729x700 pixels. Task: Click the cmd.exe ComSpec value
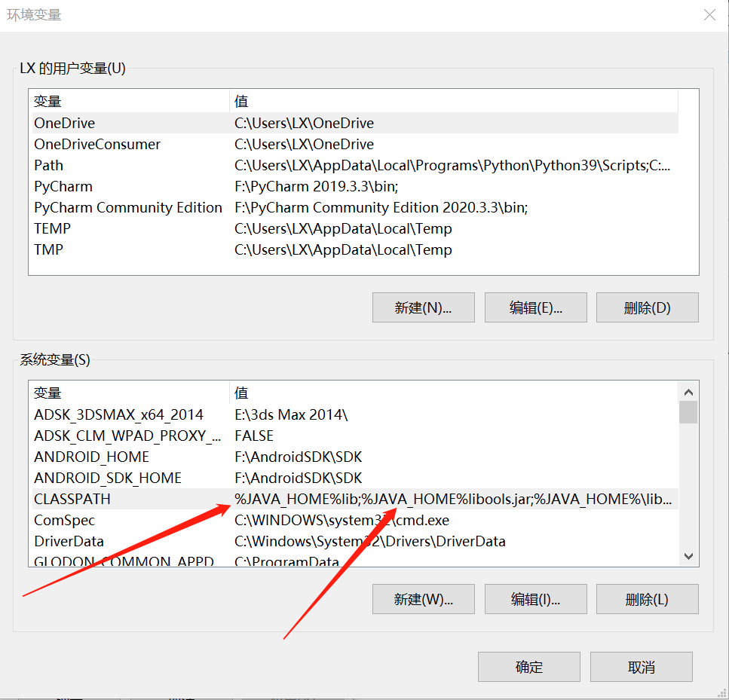342,520
